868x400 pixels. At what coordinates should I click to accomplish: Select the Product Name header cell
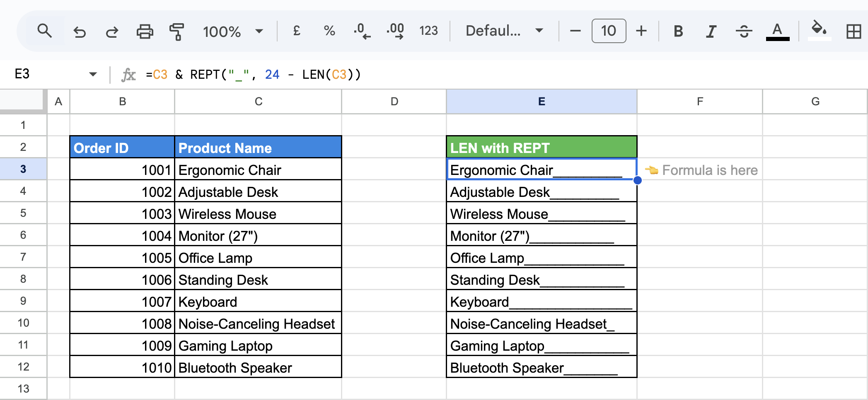pyautogui.click(x=258, y=147)
